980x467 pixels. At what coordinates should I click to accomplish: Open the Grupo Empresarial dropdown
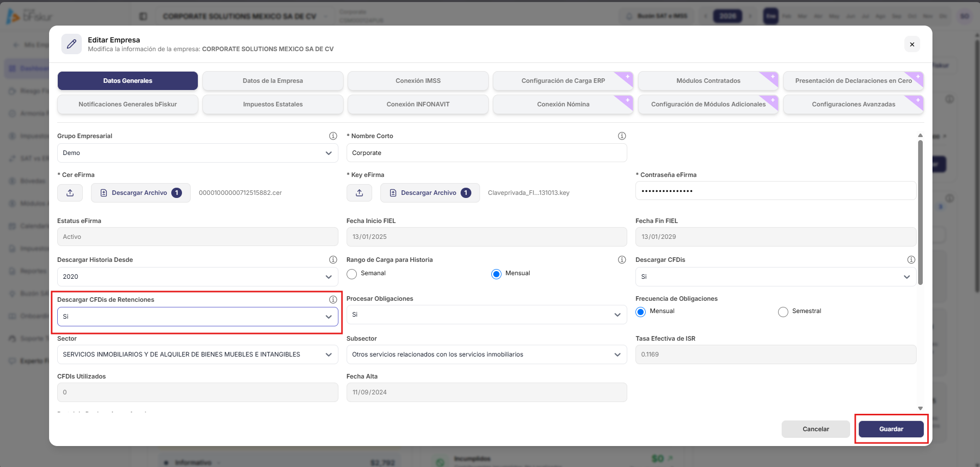click(x=197, y=153)
